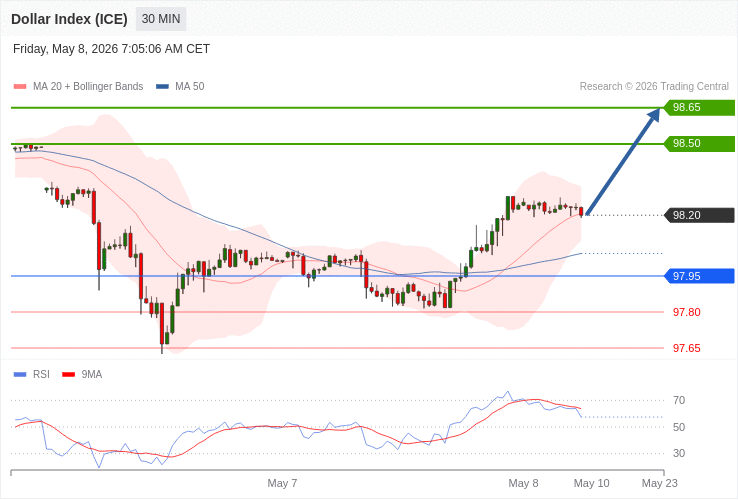
Task: Click the May 10 date axis label
Action: pyautogui.click(x=592, y=484)
